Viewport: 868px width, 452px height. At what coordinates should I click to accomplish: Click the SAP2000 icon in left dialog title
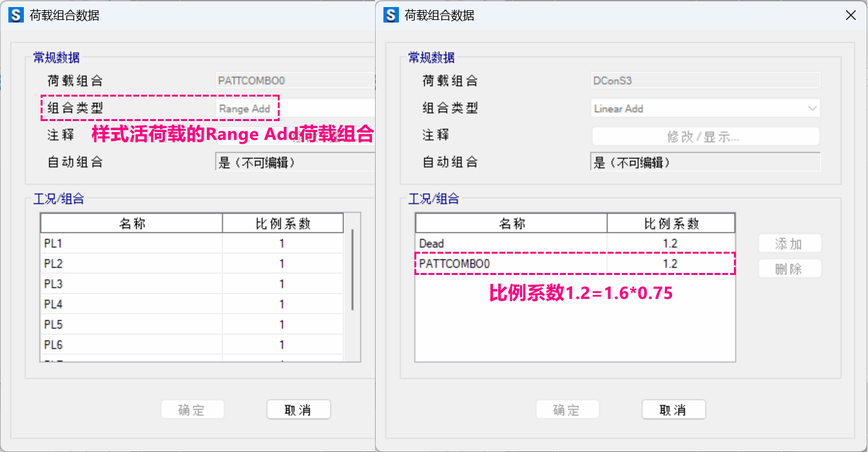[16, 15]
